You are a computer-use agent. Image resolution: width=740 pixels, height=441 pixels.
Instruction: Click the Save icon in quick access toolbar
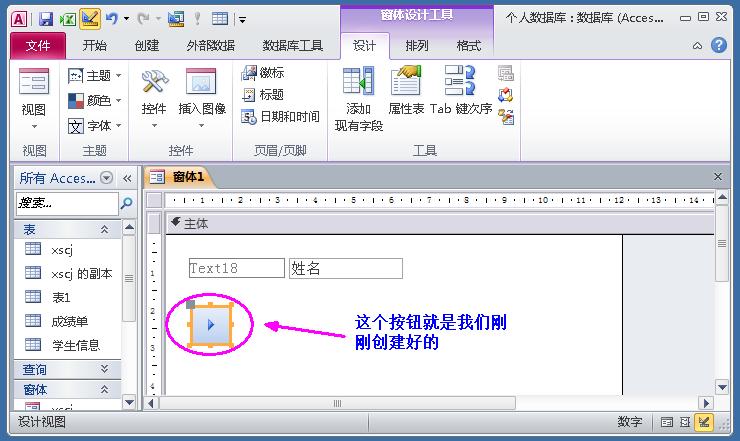click(46, 19)
